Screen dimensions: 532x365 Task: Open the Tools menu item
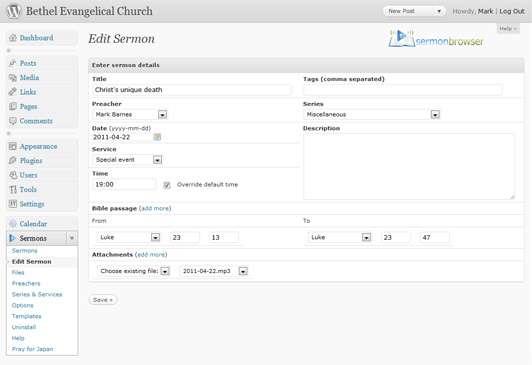click(x=28, y=189)
